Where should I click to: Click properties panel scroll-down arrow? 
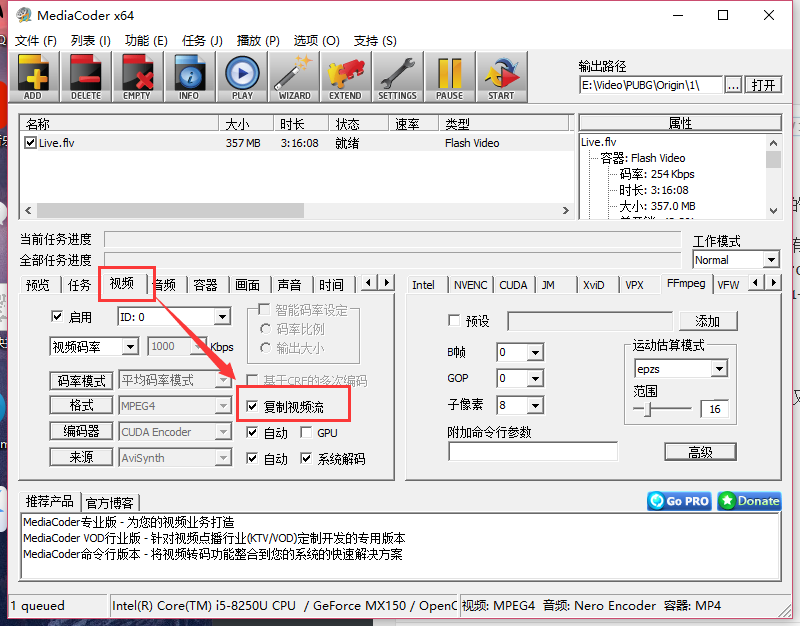tap(773, 210)
